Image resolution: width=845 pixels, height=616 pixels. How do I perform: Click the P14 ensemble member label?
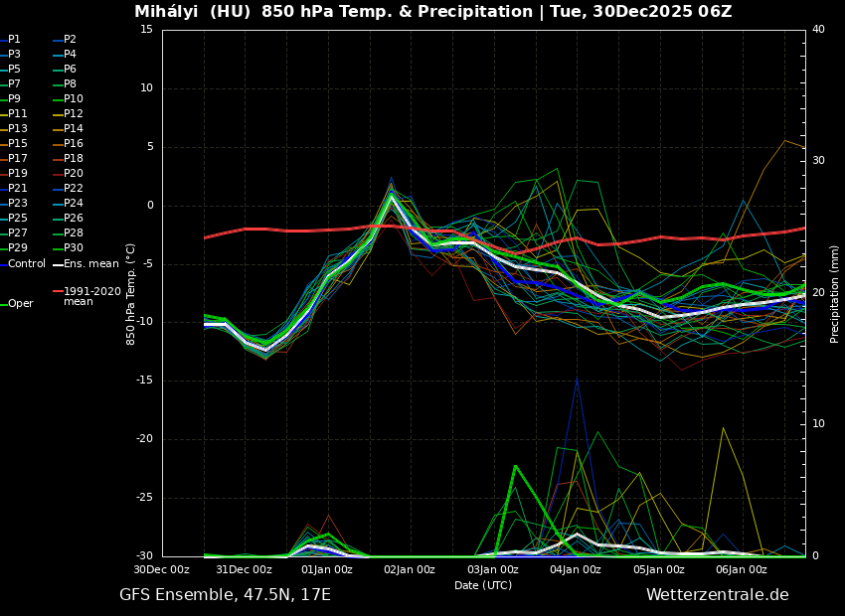[73, 129]
